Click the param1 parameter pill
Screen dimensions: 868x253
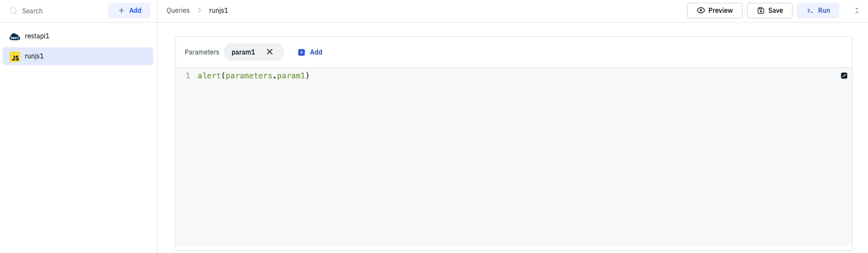coord(243,52)
